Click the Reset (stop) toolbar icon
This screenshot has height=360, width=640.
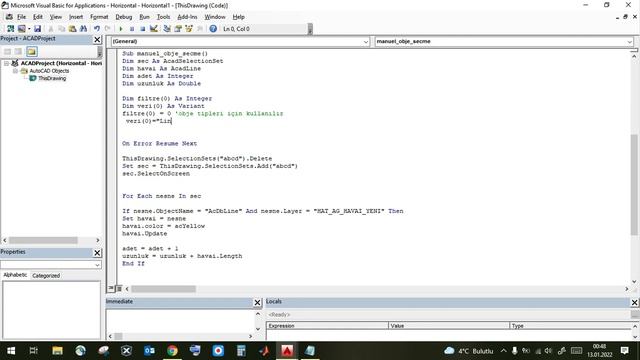coord(142,29)
